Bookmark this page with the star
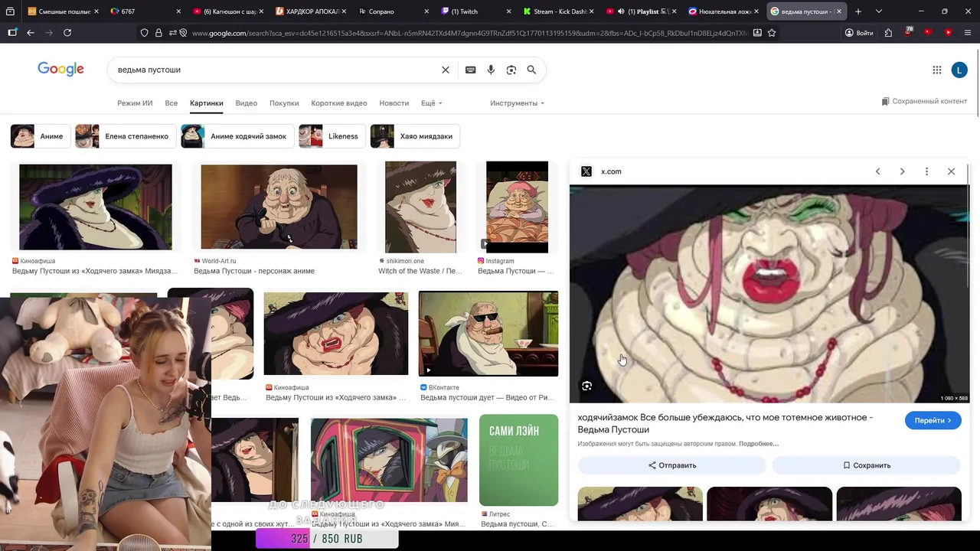Image resolution: width=980 pixels, height=551 pixels. click(x=772, y=33)
